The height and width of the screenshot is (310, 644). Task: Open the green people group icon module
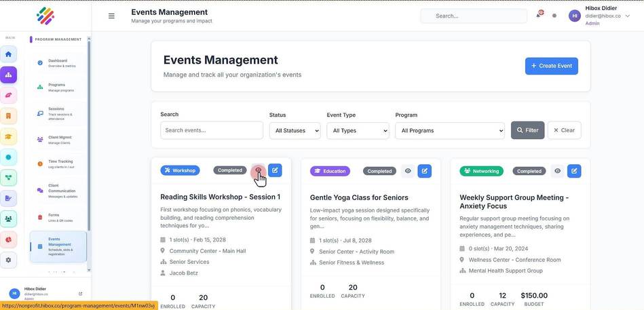(x=8, y=219)
